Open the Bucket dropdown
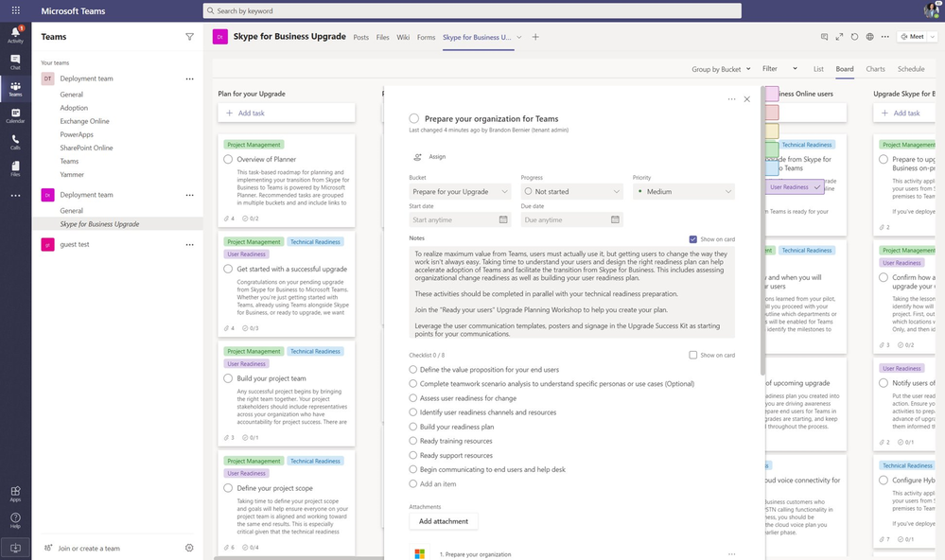The image size is (945, 560). [460, 192]
